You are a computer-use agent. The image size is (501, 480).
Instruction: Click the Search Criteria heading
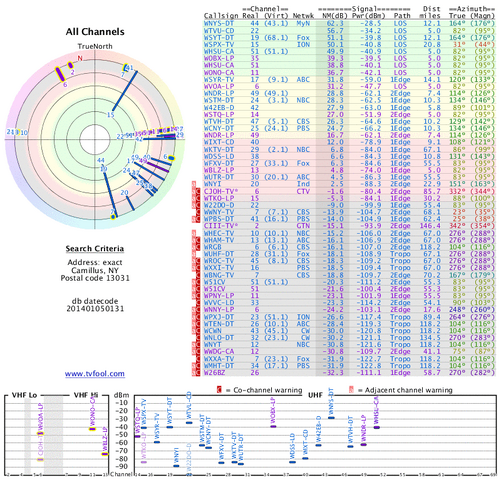pos(95,249)
